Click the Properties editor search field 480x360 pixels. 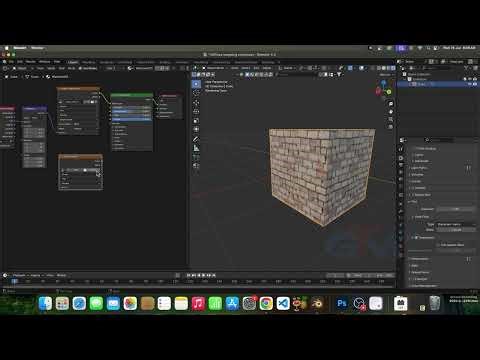pos(439,140)
